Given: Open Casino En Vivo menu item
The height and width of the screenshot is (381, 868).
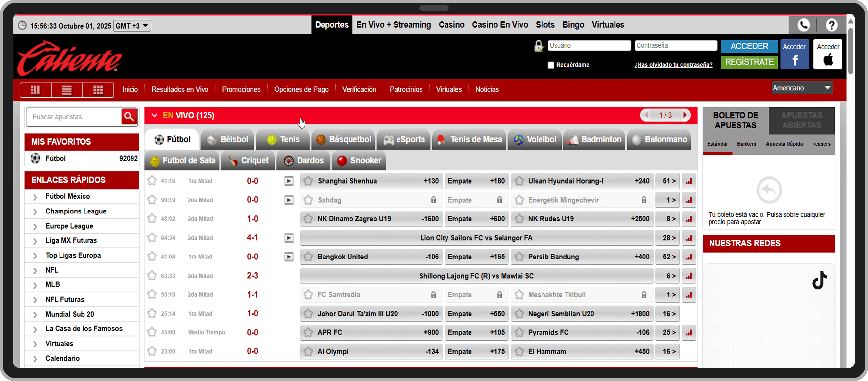Looking at the screenshot, I should (500, 25).
